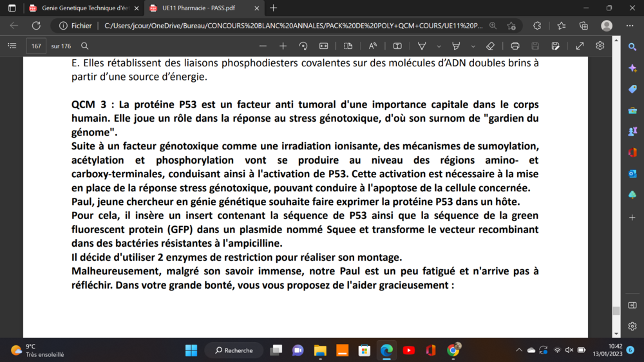The image size is (644, 362).
Task: Open sidebar settings gear
Action: (632, 327)
